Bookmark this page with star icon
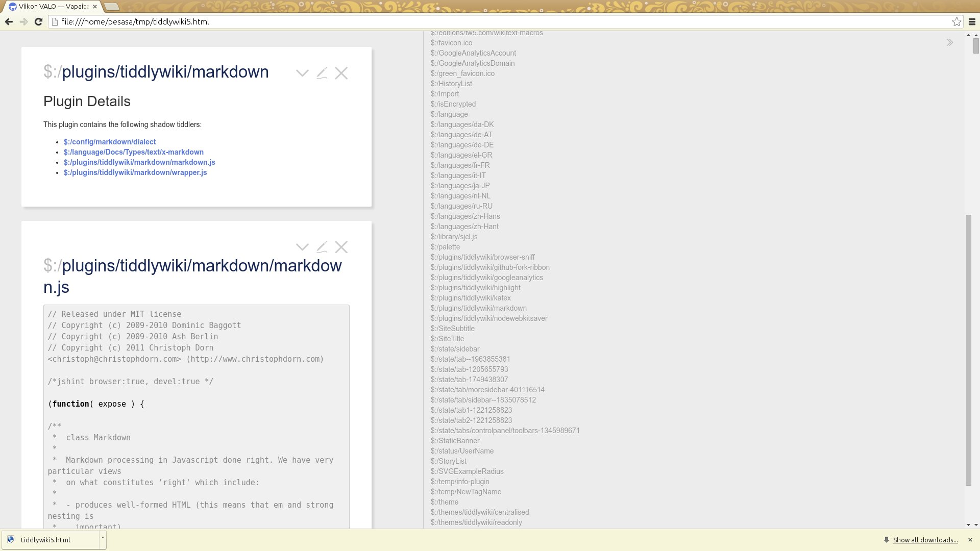 tap(957, 21)
